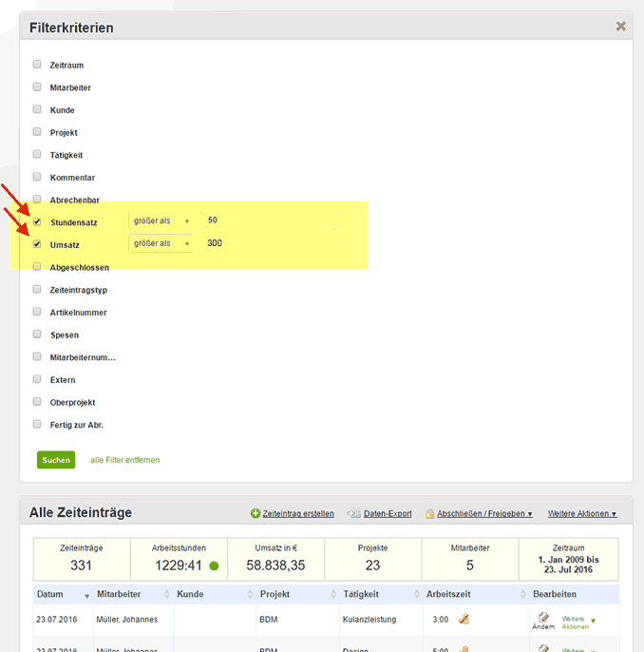Open the top Weitere Aktionen menu
This screenshot has height=652, width=644.
[x=581, y=513]
